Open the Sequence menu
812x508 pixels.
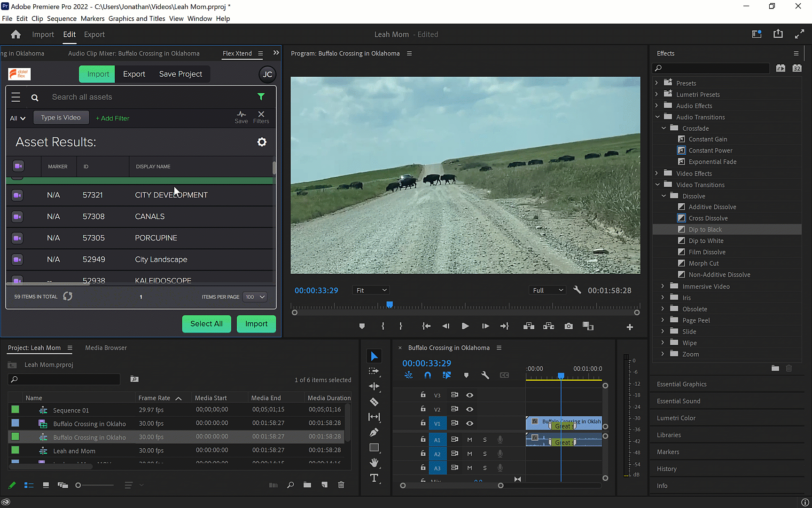pos(62,18)
